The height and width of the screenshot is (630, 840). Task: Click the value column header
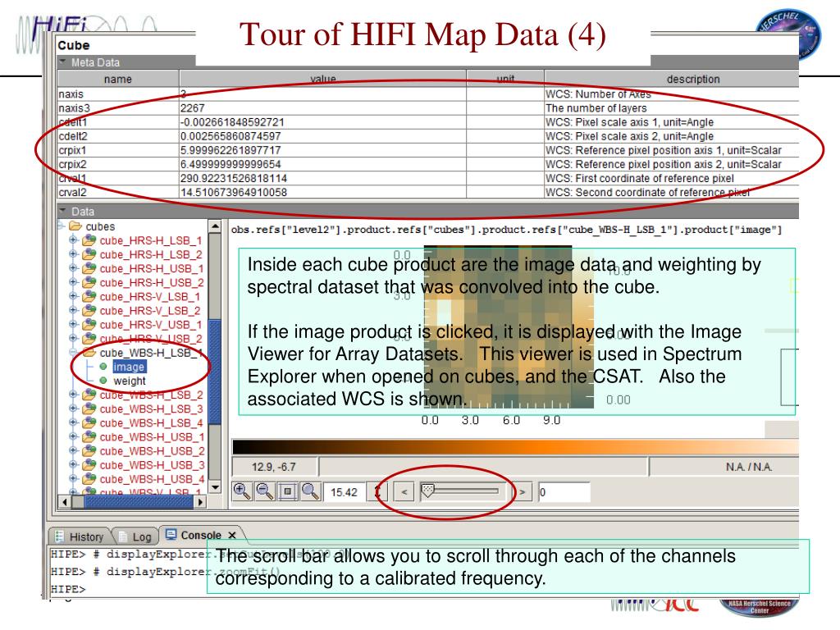tap(323, 79)
